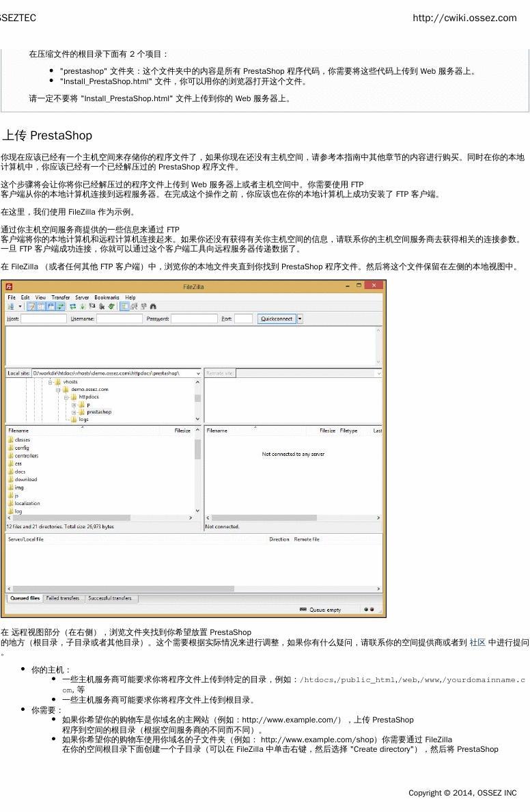Open the Local site path dropdown
Image resolution: width=530 pixels, height=812 pixels.
point(198,373)
